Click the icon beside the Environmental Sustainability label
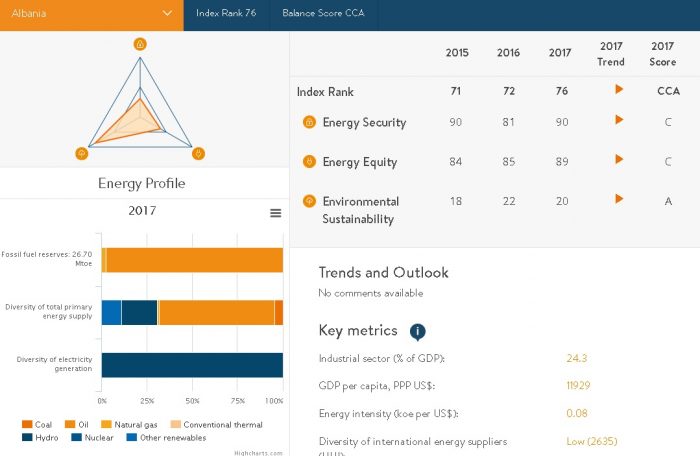The image size is (700, 456). 310,201
